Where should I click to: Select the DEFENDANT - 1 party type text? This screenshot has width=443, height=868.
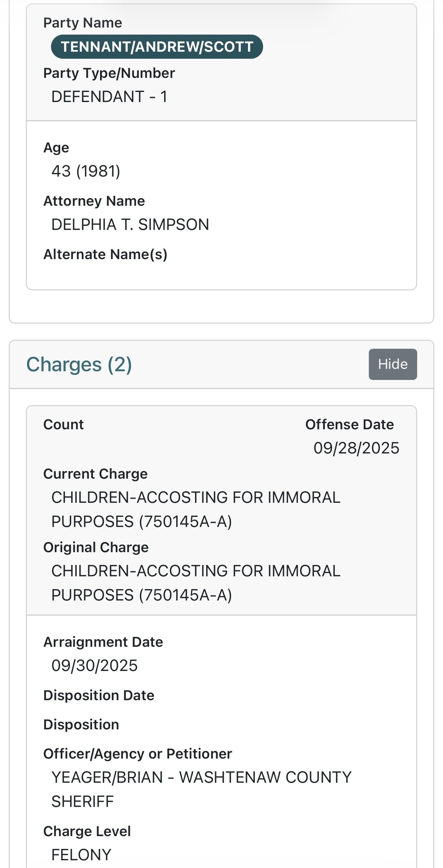(109, 97)
